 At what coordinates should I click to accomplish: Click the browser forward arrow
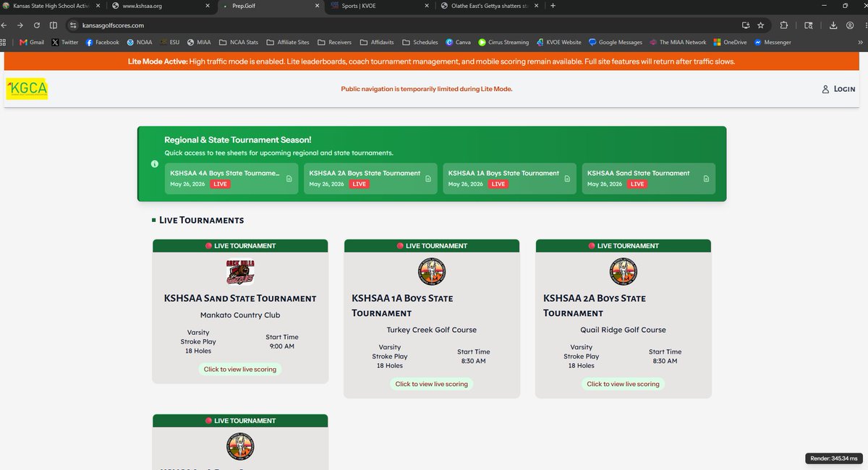pyautogui.click(x=20, y=25)
